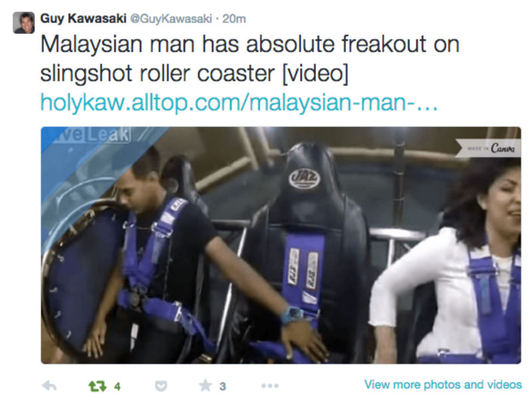The height and width of the screenshot is (405, 532).
Task: Click the favorites count number 3
Action: coord(223,386)
